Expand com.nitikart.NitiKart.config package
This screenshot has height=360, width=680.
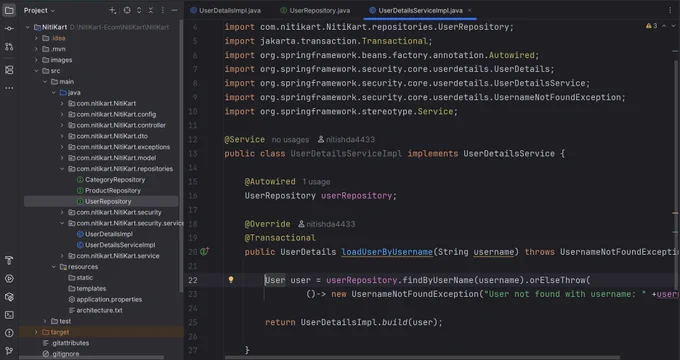[62, 115]
